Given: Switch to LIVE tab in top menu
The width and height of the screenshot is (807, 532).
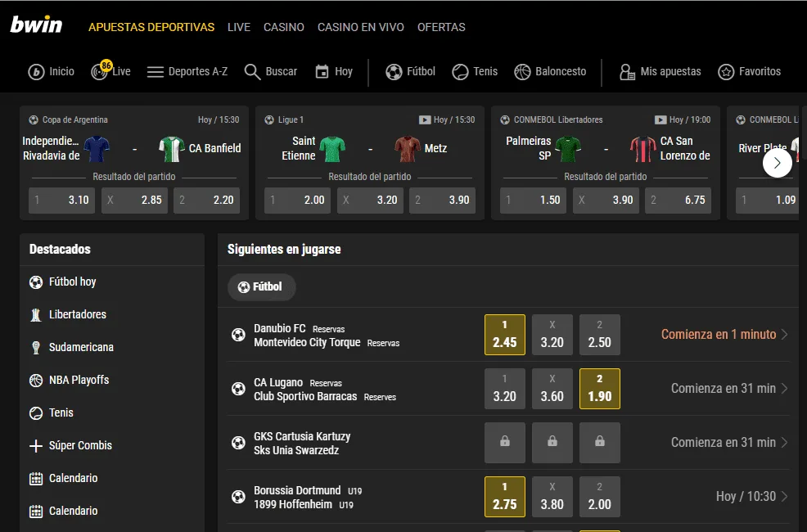Looking at the screenshot, I should point(239,27).
